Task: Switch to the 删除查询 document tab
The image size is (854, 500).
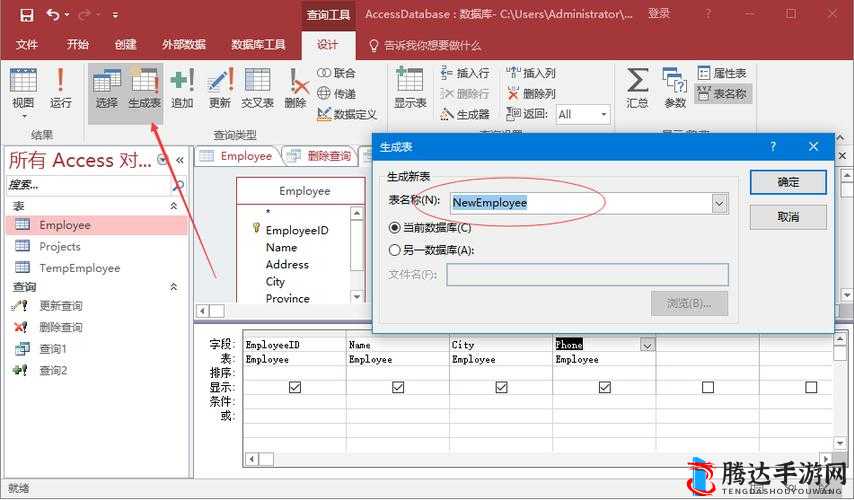Action: coord(320,156)
